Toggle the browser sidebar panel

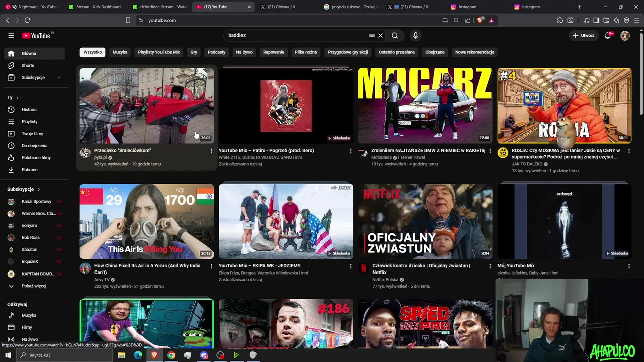tap(596, 20)
